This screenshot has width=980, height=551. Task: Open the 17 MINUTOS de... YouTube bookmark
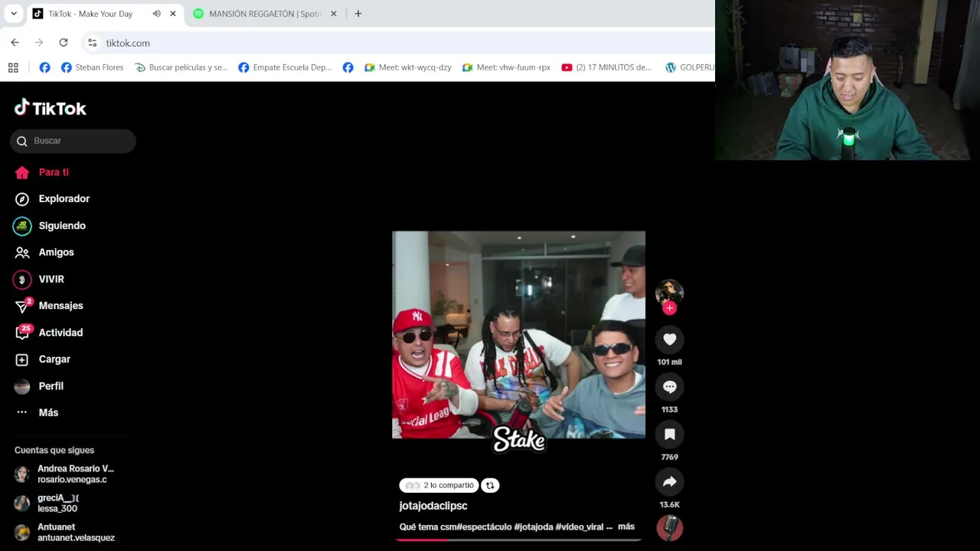pyautogui.click(x=606, y=67)
